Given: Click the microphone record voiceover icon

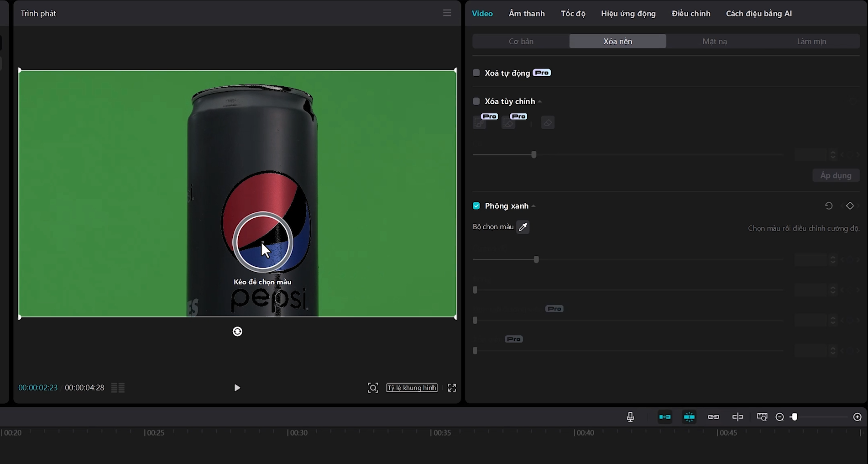Looking at the screenshot, I should point(630,417).
